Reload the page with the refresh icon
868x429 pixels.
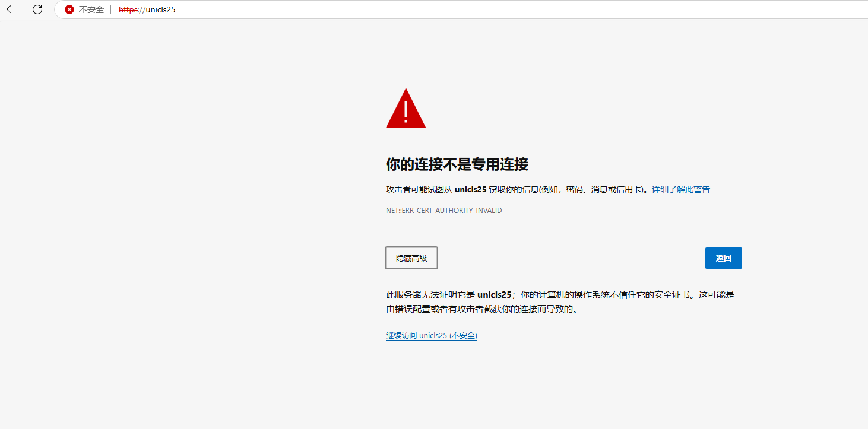[37, 9]
